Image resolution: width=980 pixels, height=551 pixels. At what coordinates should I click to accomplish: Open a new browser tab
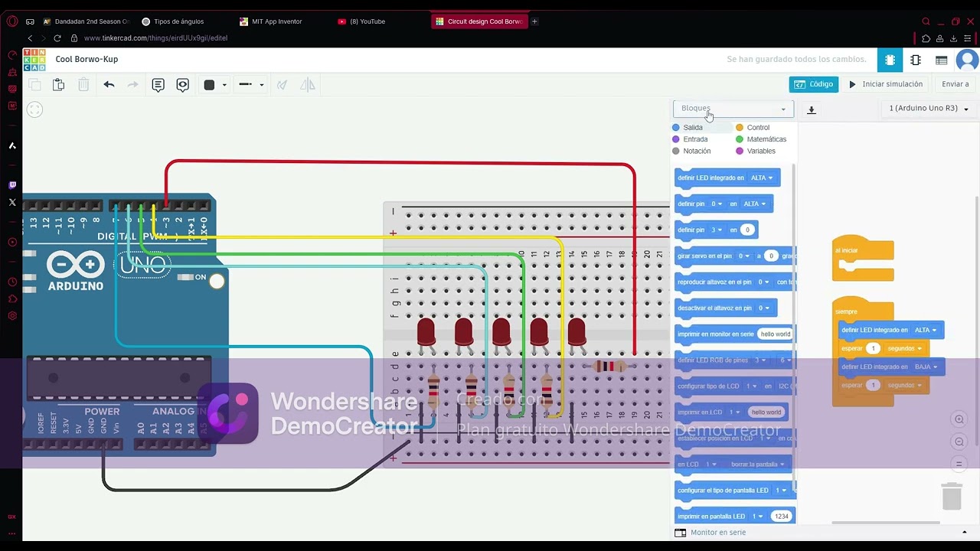pos(534,21)
